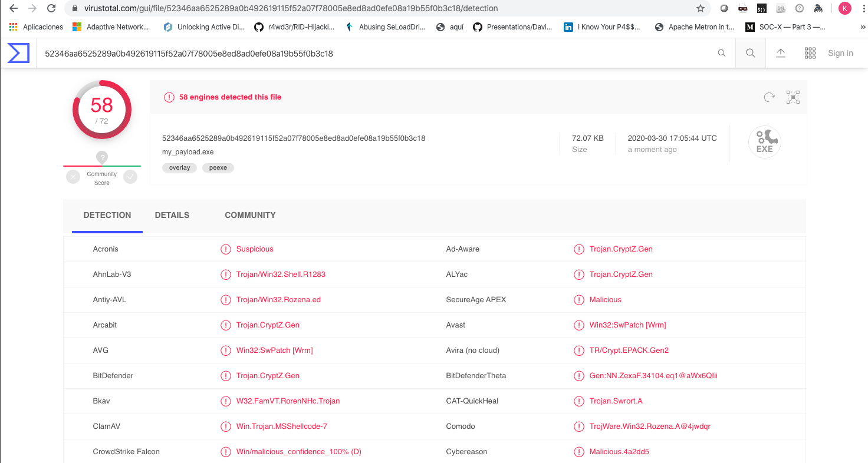Reload the page in browser
Viewport: 868px width, 463px height.
pos(51,8)
